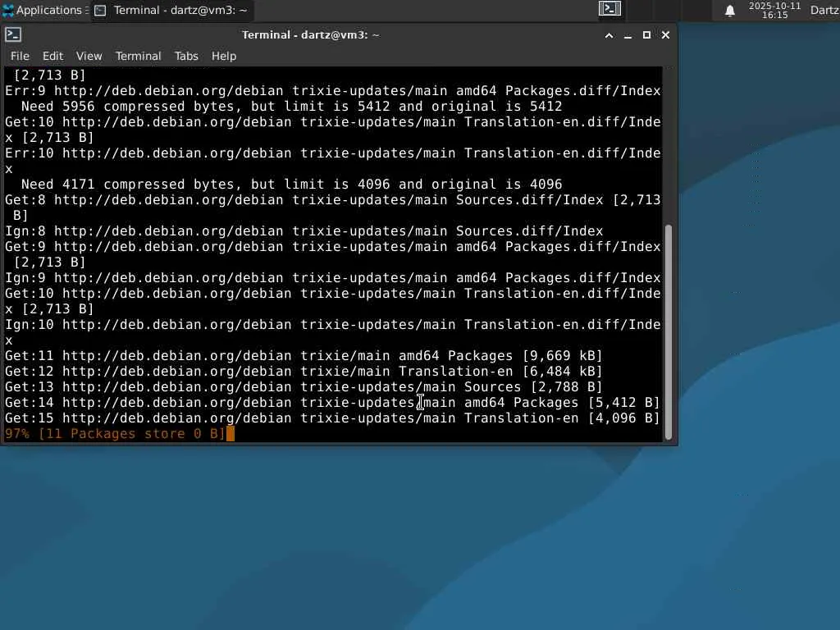
Task: Click the 'Get:15' Translation-en line
Action: click(x=332, y=418)
